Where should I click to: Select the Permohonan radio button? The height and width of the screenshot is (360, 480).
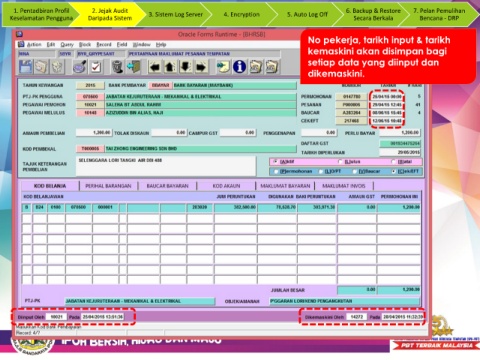pos(276,171)
